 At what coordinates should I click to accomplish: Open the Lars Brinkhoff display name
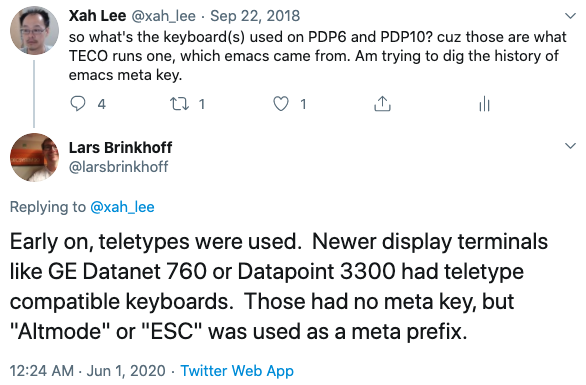pos(120,148)
